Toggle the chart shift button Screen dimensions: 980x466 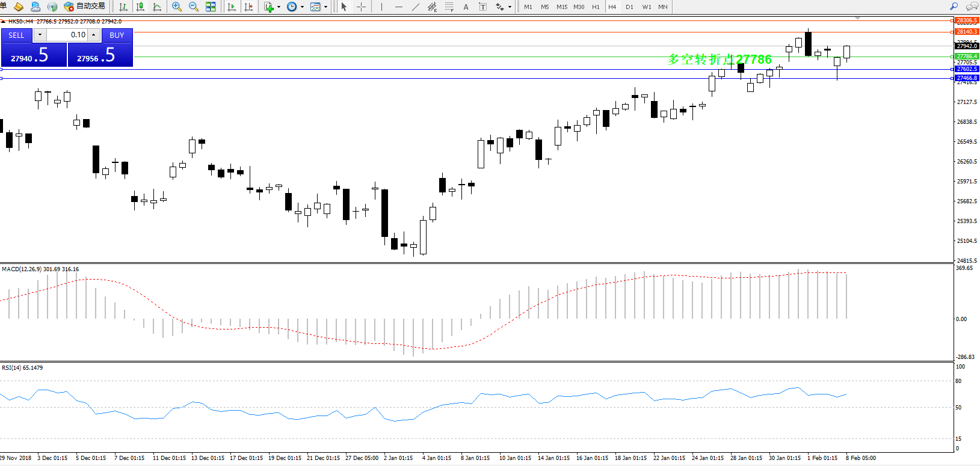[248, 7]
